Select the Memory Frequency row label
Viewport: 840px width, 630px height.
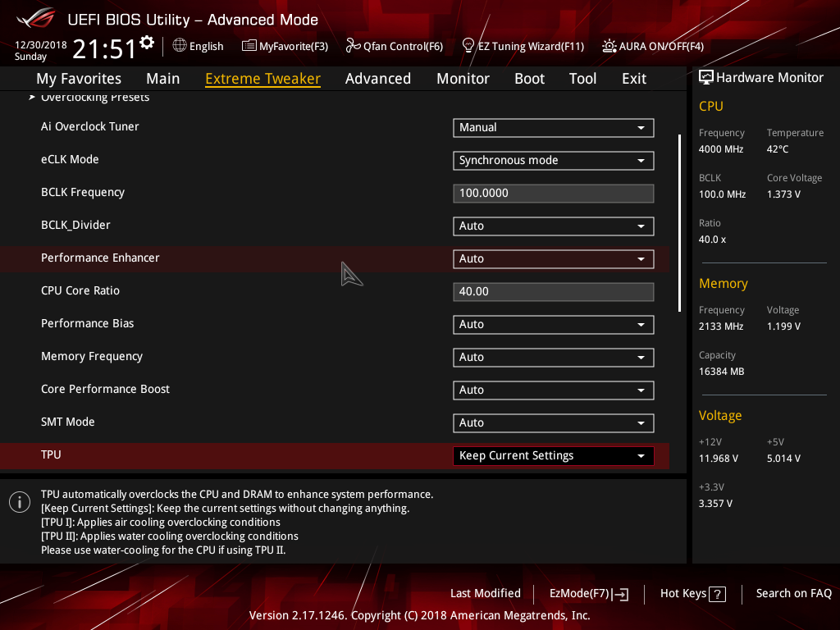point(92,356)
